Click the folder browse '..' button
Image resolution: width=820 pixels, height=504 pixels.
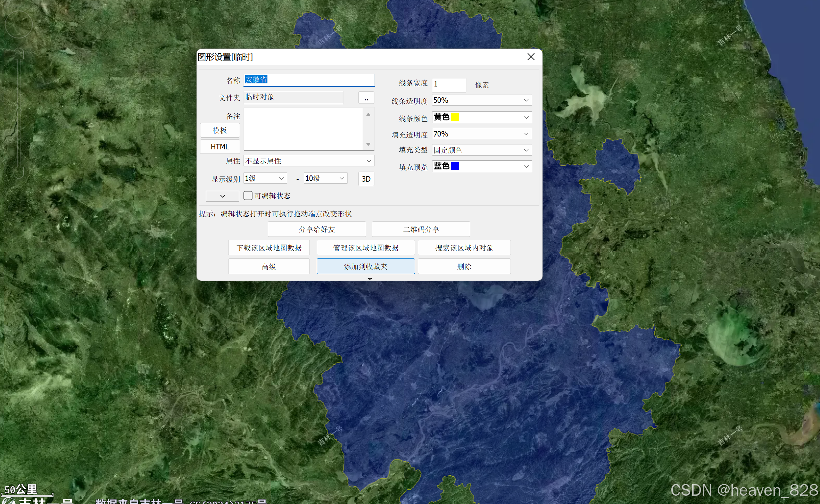[x=366, y=98]
